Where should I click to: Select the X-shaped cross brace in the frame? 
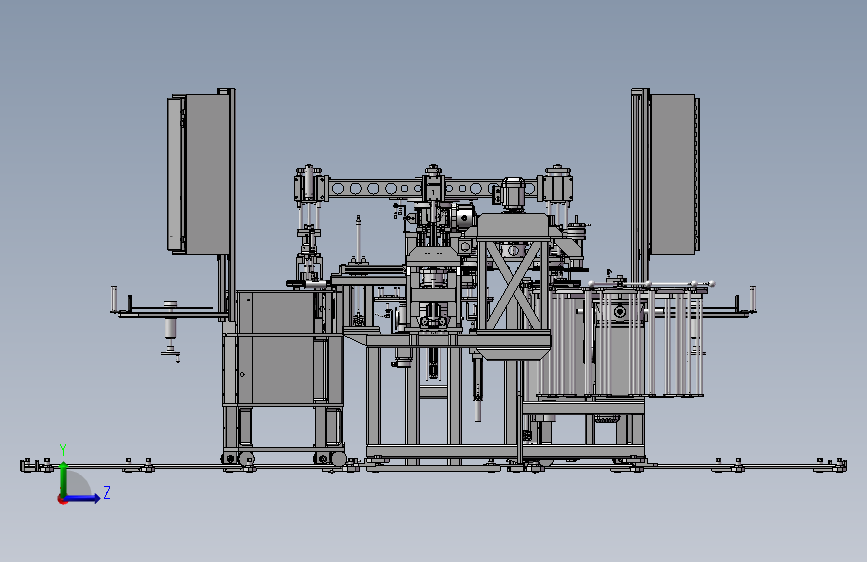(513, 285)
